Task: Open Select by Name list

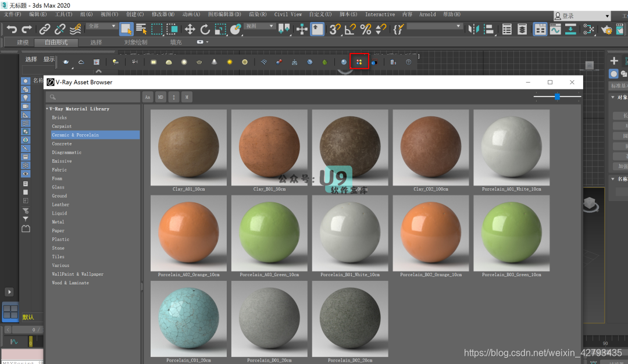Action: pos(141,29)
